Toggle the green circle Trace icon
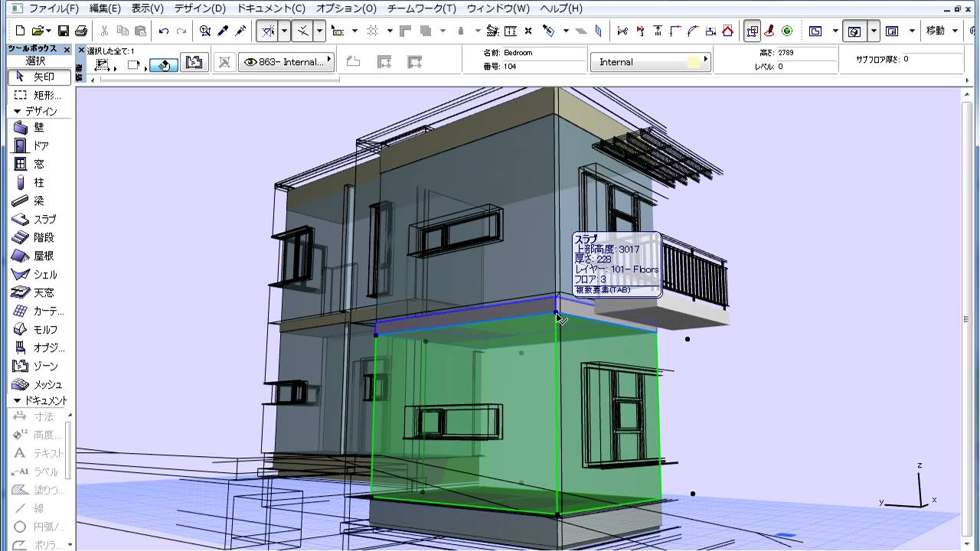This screenshot has height=551, width=980. click(x=786, y=31)
